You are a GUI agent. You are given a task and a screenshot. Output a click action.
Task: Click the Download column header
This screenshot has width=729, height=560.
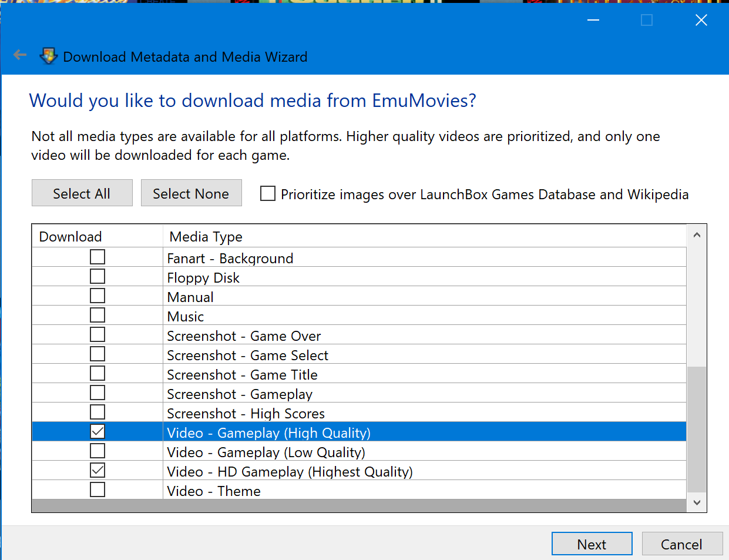98,236
